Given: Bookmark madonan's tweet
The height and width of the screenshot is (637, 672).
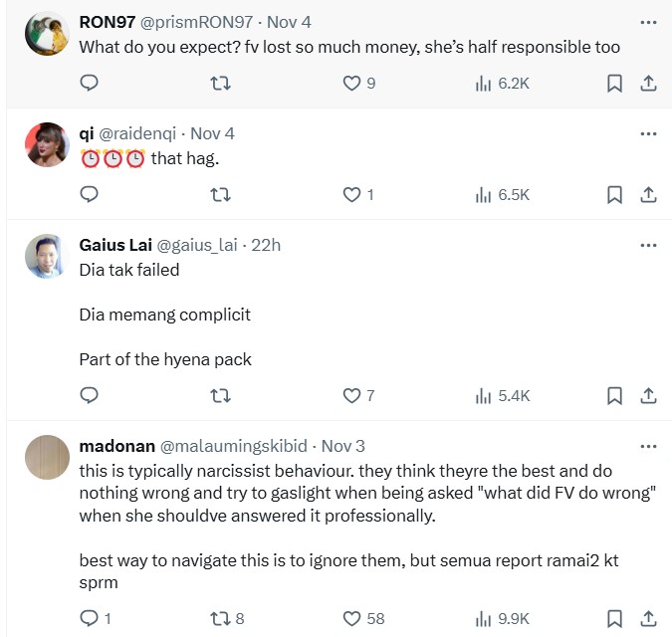Looking at the screenshot, I should point(614,619).
